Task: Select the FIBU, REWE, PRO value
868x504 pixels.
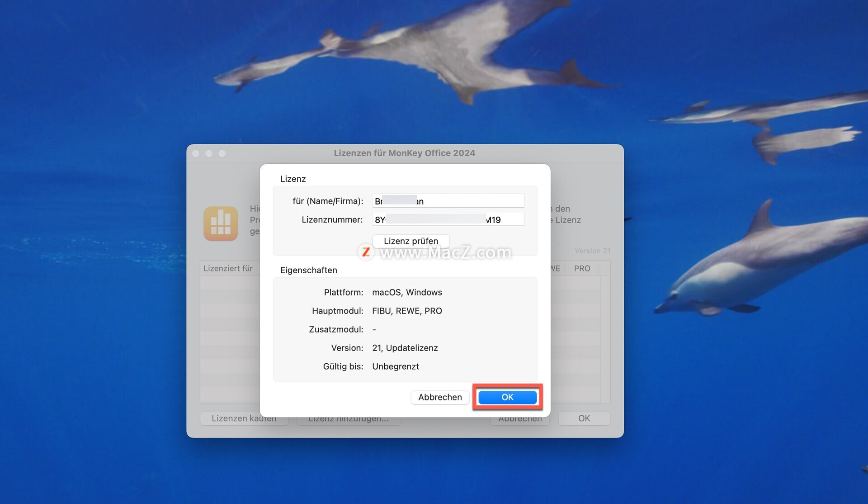Action: 407,311
